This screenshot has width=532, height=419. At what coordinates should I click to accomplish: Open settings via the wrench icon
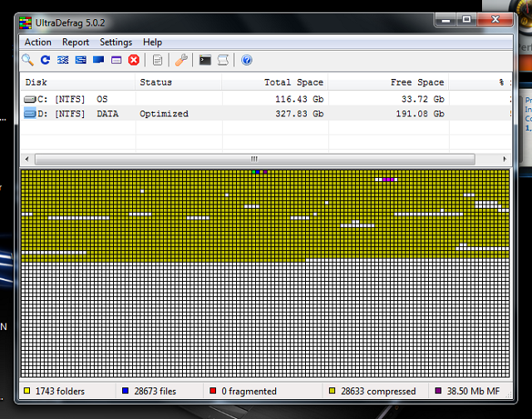[181, 60]
